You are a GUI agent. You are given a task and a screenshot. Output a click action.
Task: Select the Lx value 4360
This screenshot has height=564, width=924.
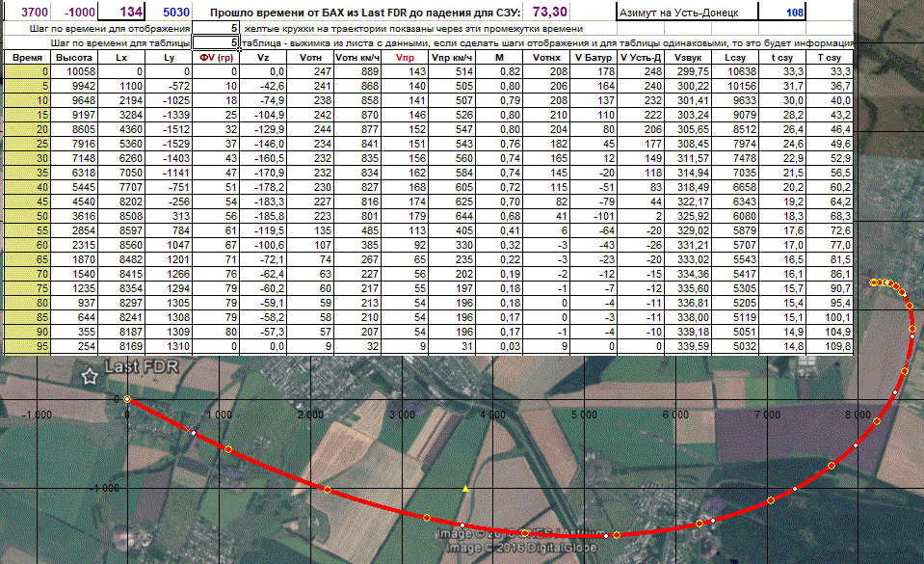121,129
